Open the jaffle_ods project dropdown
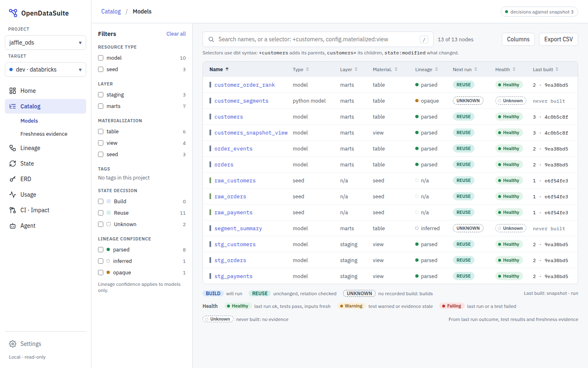The width and height of the screenshot is (588, 368). coord(45,43)
